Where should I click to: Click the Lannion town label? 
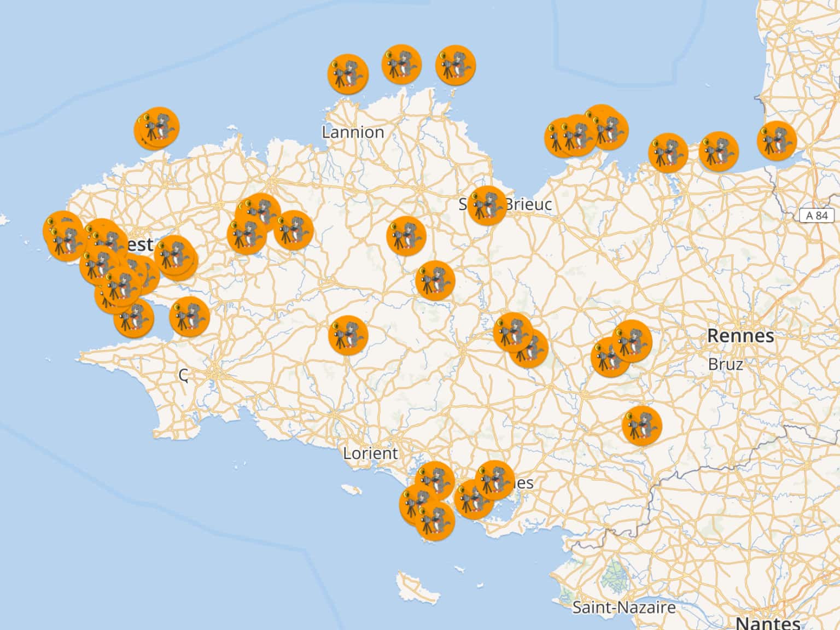353,132
